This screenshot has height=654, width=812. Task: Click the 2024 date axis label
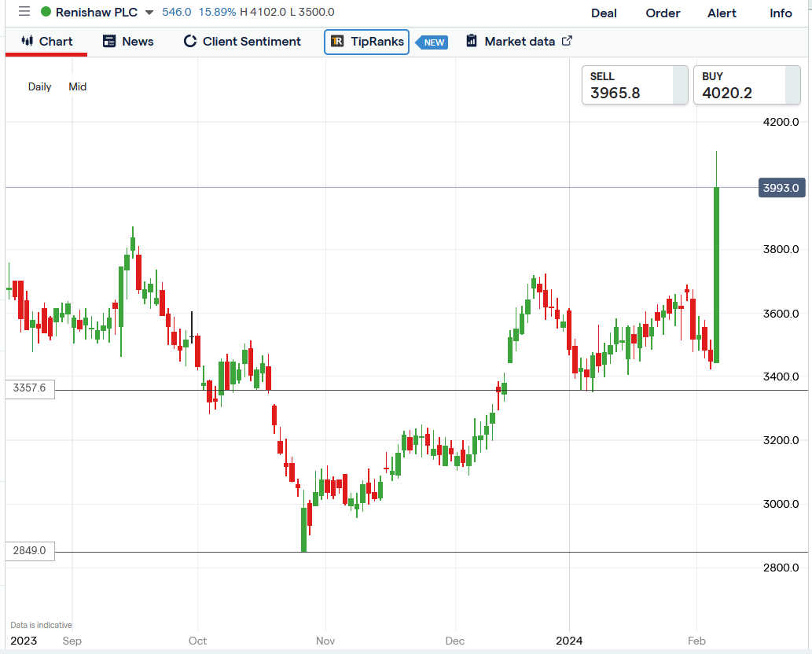point(569,641)
